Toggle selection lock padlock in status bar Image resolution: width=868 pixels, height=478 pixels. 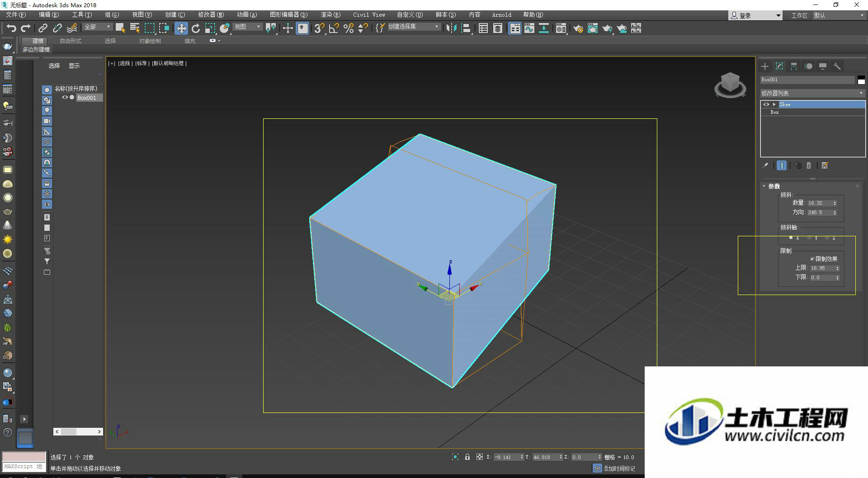click(467, 457)
